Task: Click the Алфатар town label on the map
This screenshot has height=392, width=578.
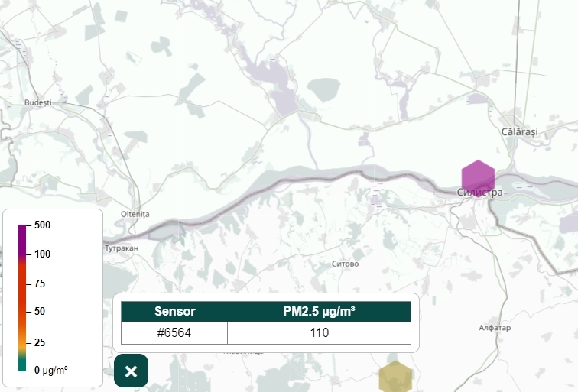Action: 494,328
